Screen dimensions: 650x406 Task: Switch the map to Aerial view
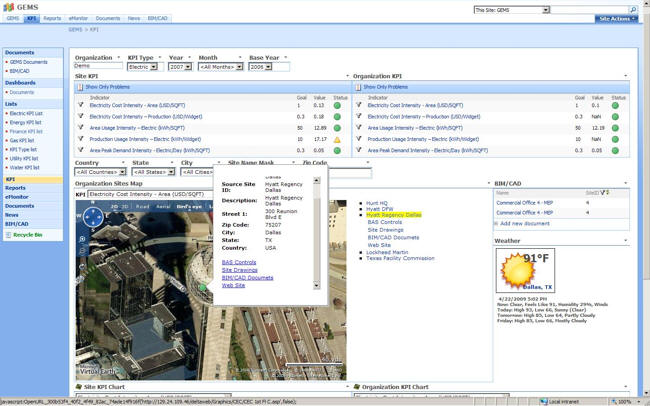(163, 206)
